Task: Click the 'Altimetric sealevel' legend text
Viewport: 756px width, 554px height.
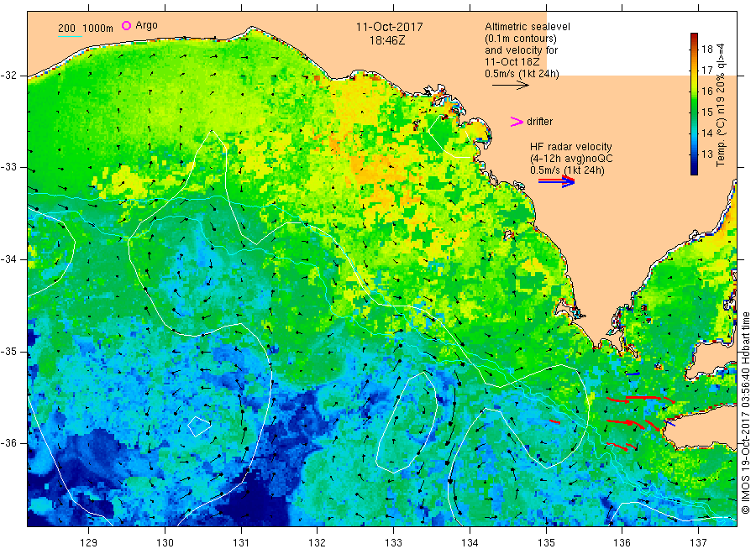Action: click(x=528, y=27)
